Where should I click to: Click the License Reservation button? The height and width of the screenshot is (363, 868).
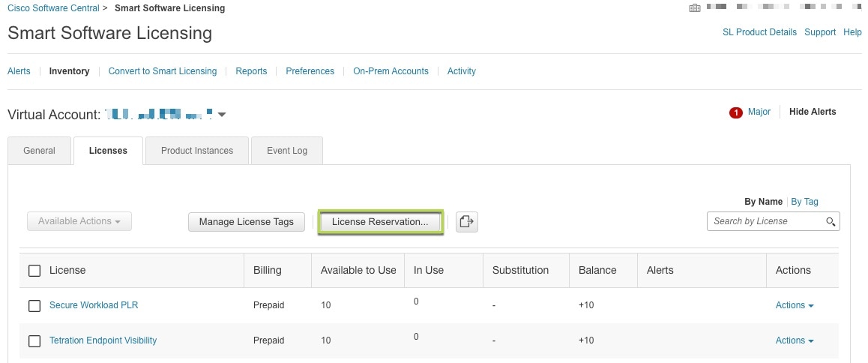(x=380, y=222)
